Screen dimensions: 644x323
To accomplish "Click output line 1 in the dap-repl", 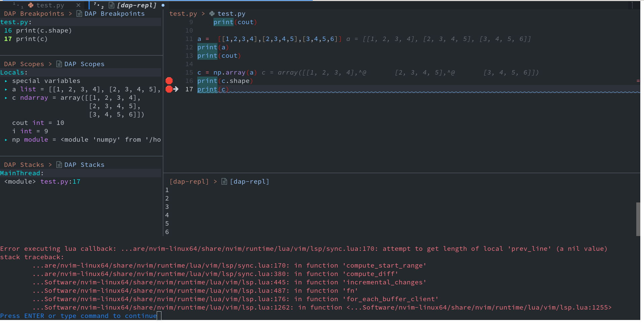I will tap(167, 190).
